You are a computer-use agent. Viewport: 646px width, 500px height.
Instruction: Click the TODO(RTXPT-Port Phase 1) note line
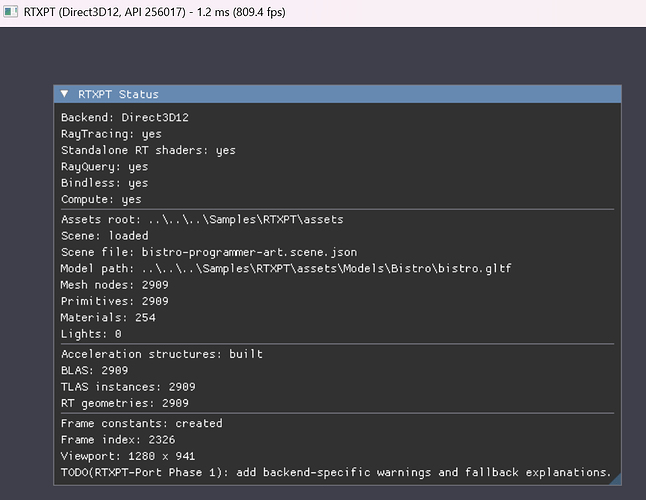[x=336, y=472]
